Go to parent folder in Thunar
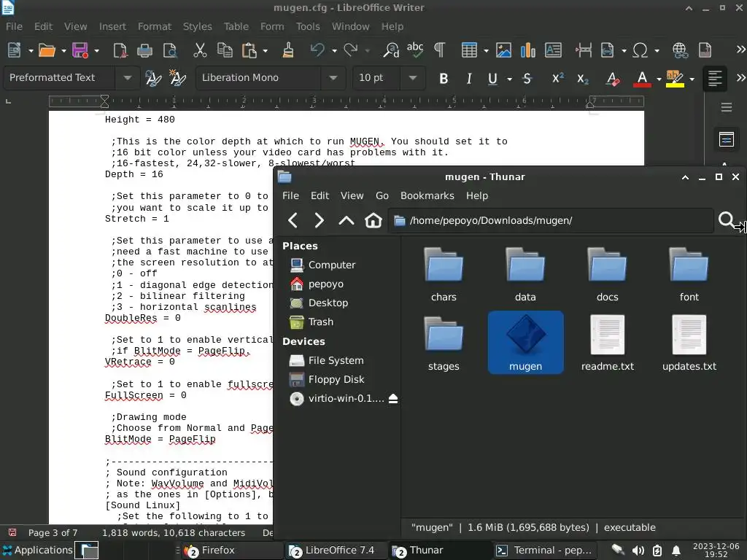This screenshot has height=560, width=747. point(347,220)
